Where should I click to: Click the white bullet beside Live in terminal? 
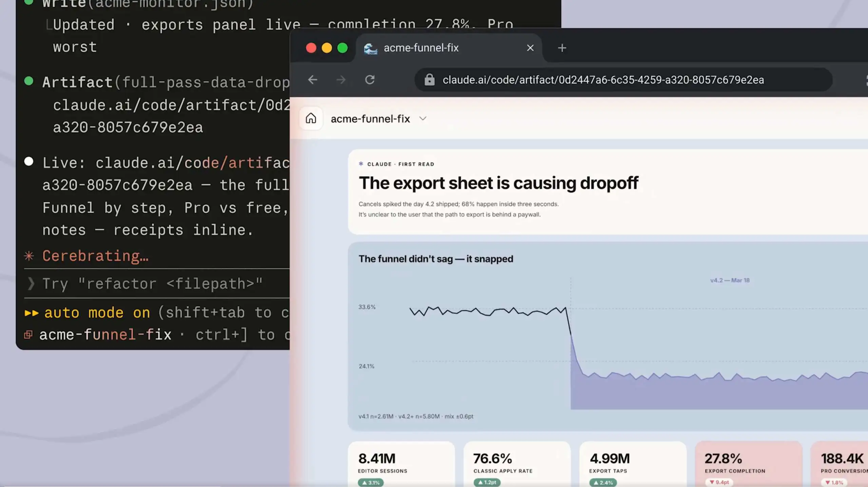[29, 162]
